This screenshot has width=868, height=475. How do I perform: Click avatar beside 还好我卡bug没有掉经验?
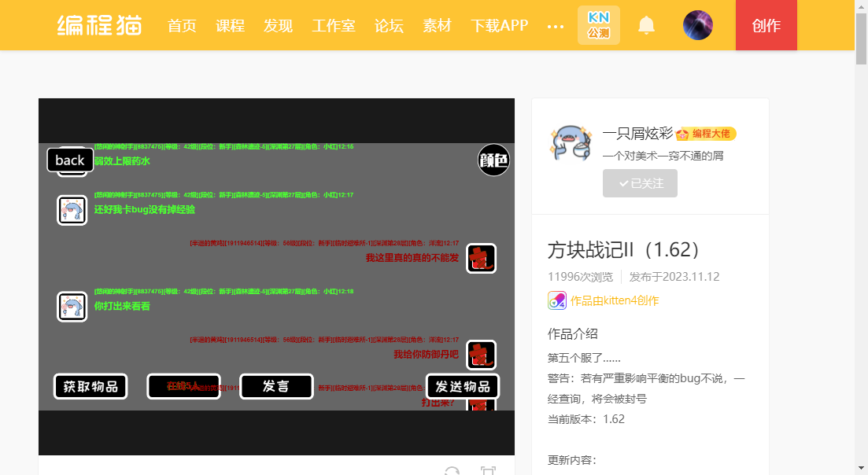pos(72,210)
